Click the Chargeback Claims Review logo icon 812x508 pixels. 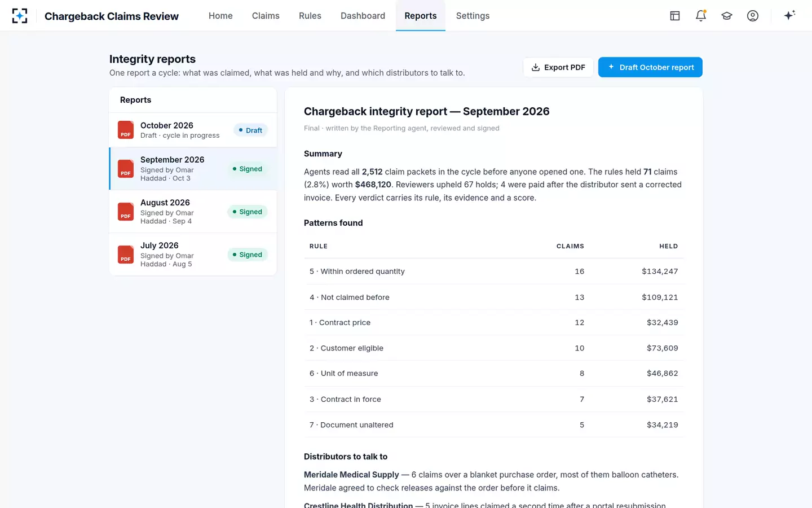[x=20, y=16]
